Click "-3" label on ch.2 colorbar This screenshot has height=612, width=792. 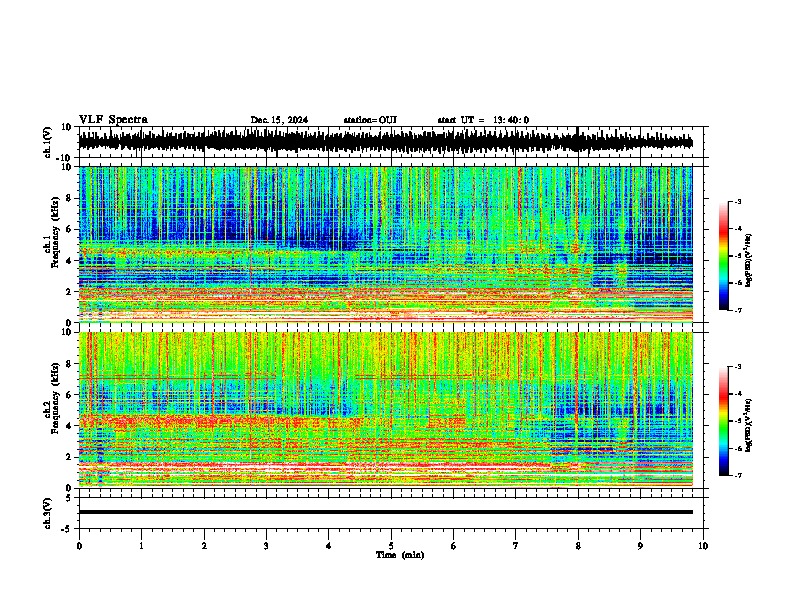(x=738, y=367)
